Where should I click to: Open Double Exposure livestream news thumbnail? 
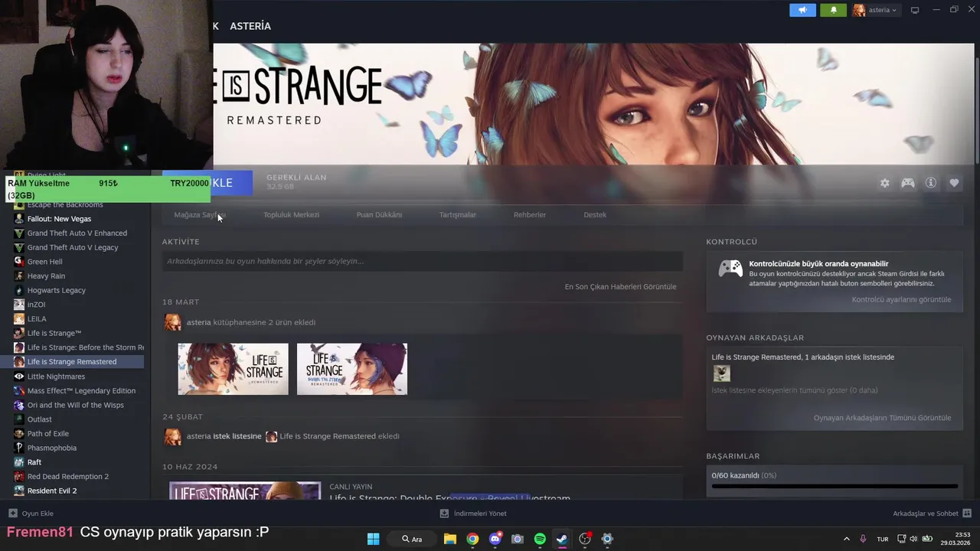point(245,491)
